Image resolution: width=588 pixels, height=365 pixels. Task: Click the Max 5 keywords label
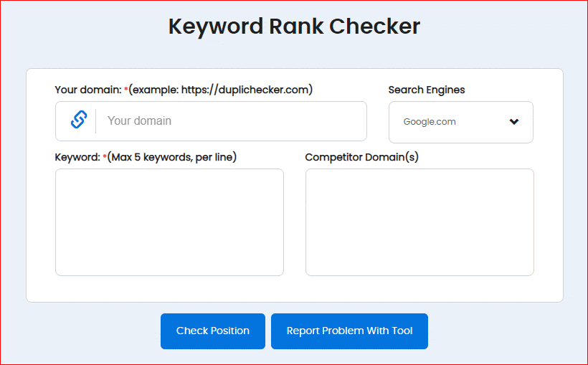[x=146, y=157]
